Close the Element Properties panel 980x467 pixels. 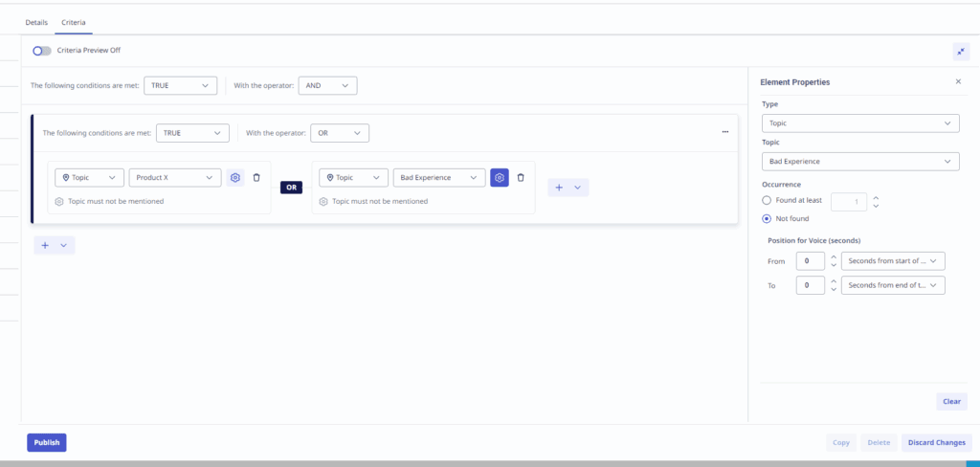click(958, 82)
